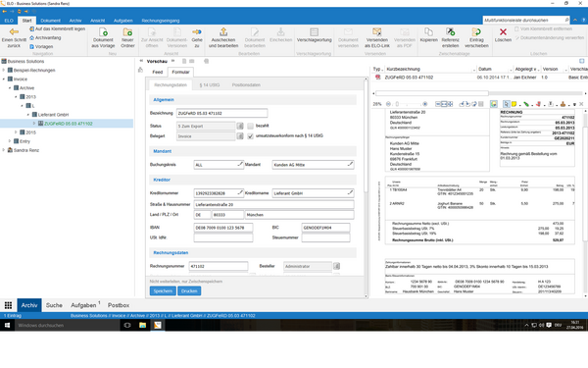Open the Dokument ribbon tab
Image resolution: width=588 pixels, height=368 pixels.
click(50, 21)
